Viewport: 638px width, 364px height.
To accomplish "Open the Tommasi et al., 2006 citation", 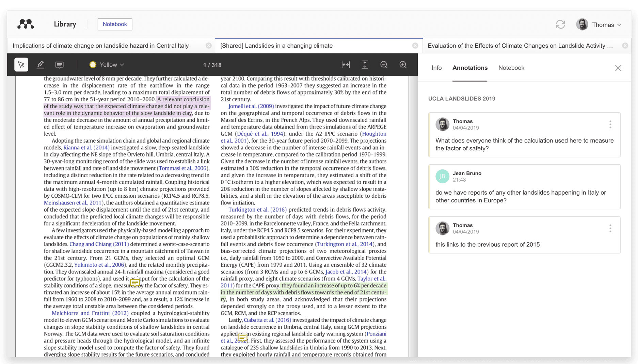I will [182, 168].
